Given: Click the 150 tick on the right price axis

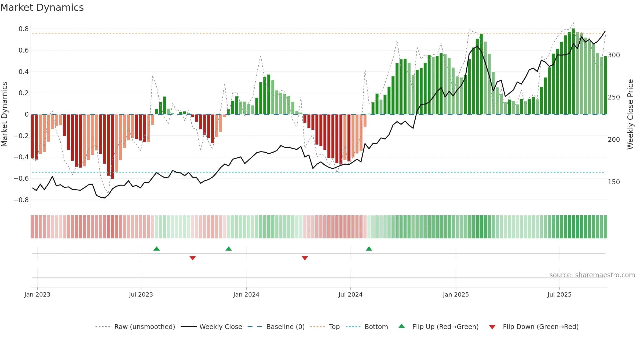Looking at the screenshot, I should click(614, 182).
